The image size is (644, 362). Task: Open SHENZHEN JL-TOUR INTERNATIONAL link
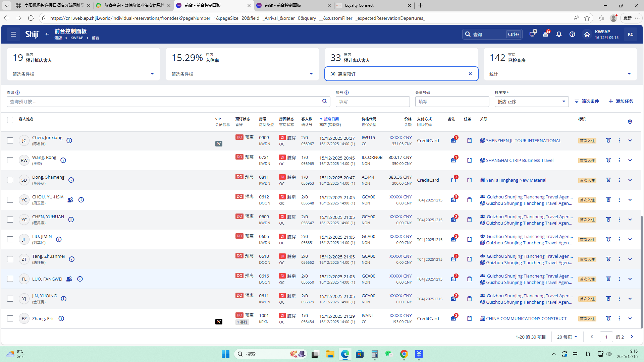(x=523, y=140)
